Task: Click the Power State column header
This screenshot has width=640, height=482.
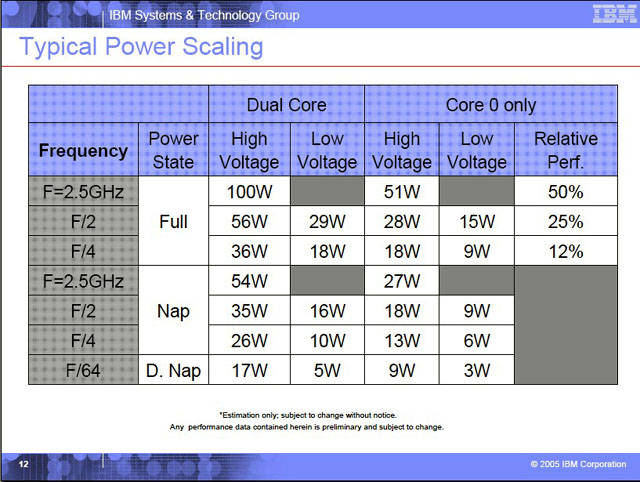Action: click(173, 150)
